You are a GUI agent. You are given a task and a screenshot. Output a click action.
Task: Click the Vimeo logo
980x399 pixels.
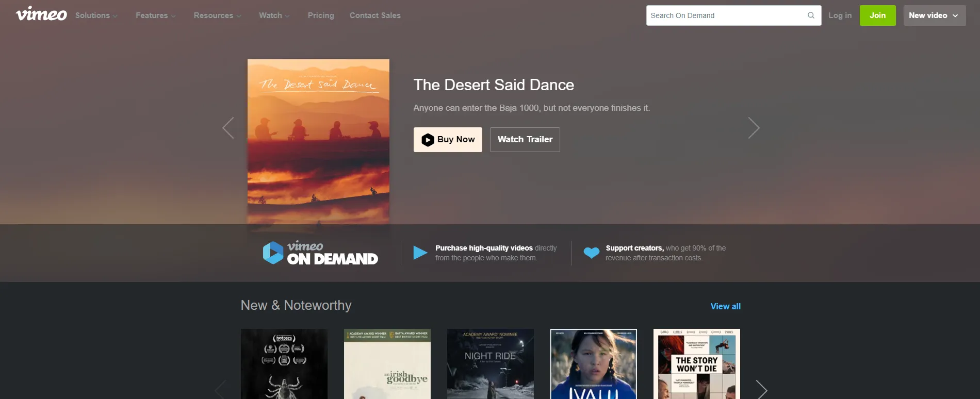tap(41, 14)
